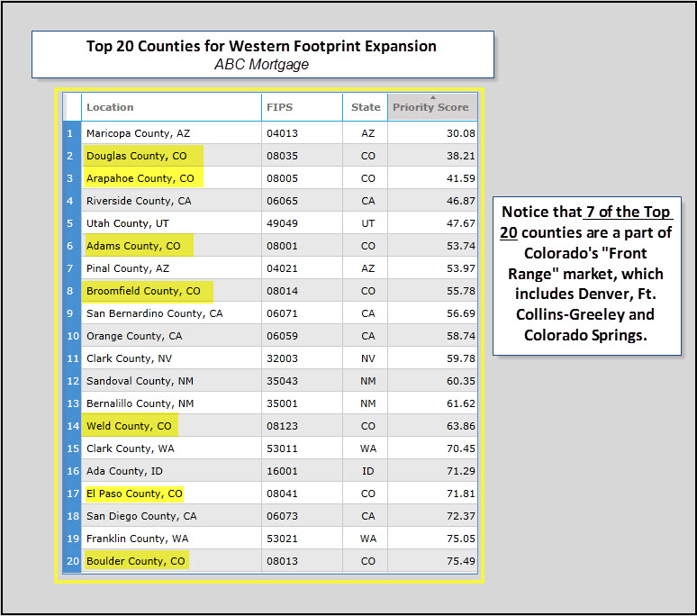The image size is (697, 616).
Task: Select the Maricopa County, AZ cell
Action: click(x=172, y=133)
